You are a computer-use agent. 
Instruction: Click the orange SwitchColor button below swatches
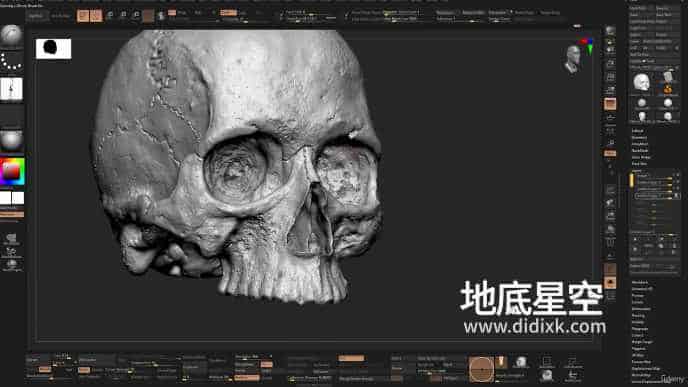(12, 214)
